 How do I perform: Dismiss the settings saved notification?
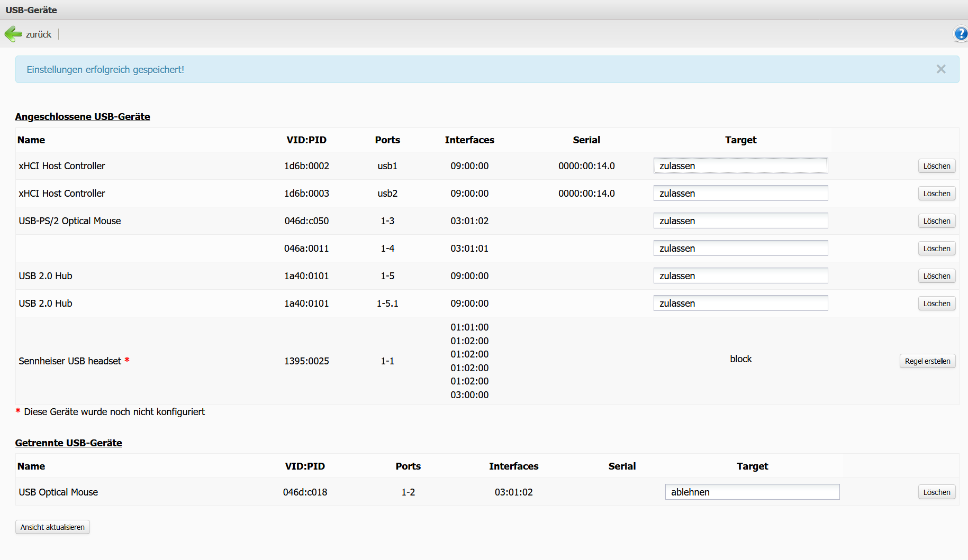click(x=940, y=69)
